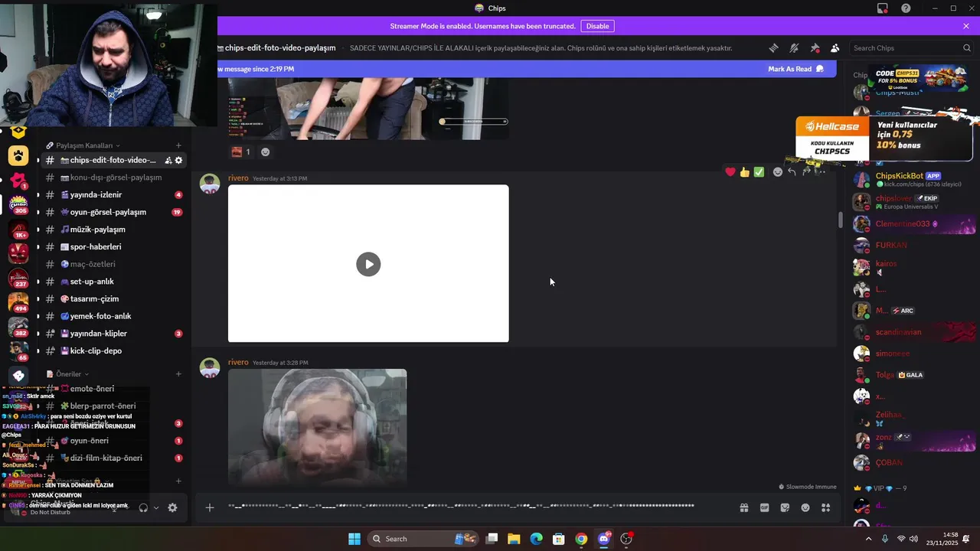Add reaction smiley under the top image
This screenshot has height=551, width=980.
point(265,152)
